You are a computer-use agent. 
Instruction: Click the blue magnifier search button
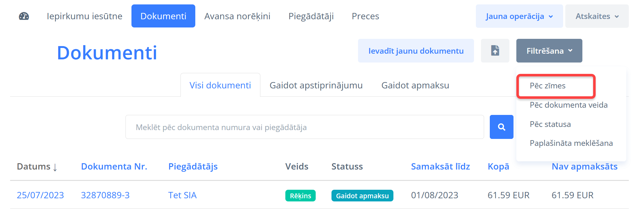click(501, 127)
